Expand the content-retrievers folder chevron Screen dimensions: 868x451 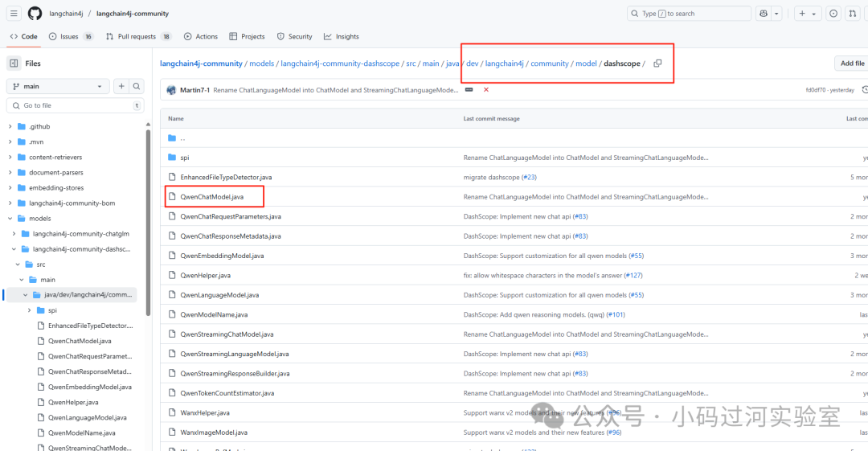click(10, 158)
